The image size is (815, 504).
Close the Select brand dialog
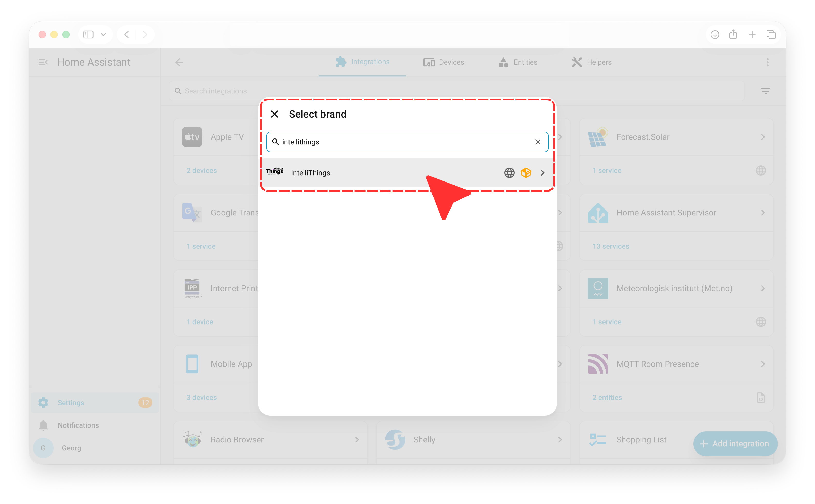[x=274, y=114]
